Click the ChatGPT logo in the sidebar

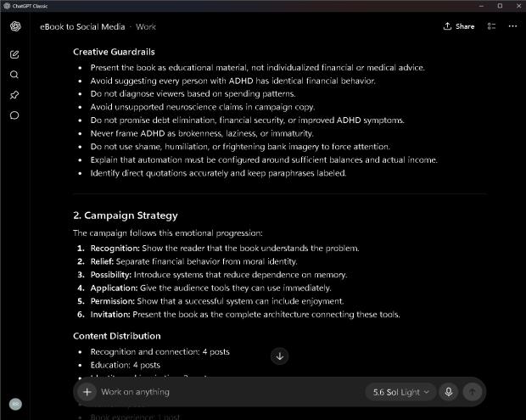click(15, 26)
